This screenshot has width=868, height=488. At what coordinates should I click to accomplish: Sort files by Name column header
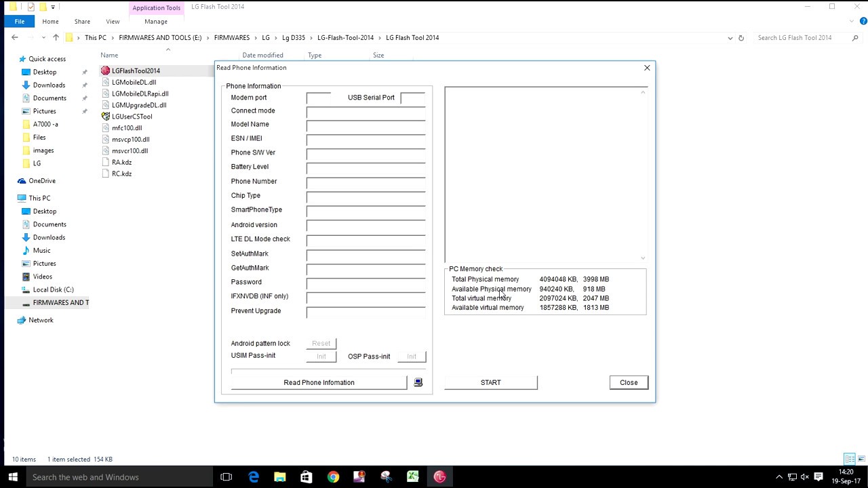click(109, 56)
